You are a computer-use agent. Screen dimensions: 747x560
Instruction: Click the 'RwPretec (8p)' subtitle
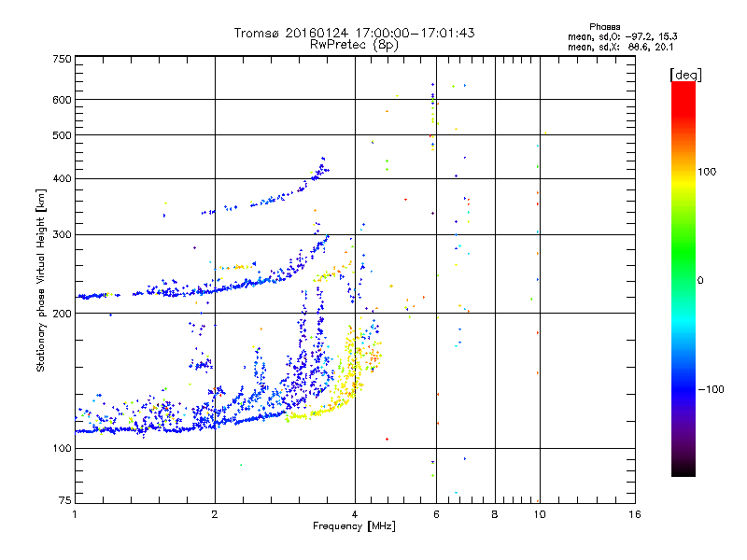(x=354, y=45)
